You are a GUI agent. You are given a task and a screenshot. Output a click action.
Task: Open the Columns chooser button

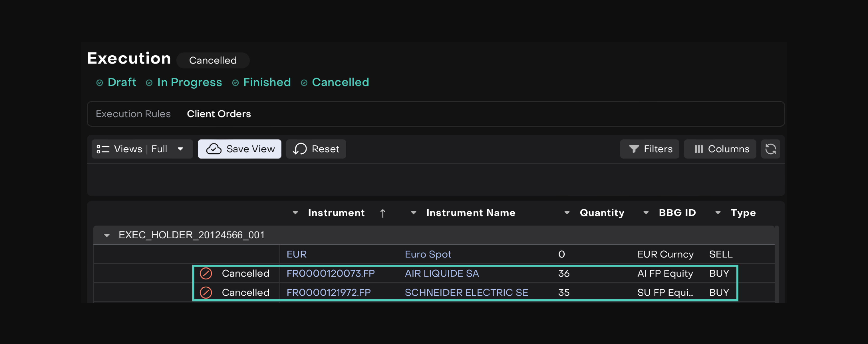coord(720,149)
